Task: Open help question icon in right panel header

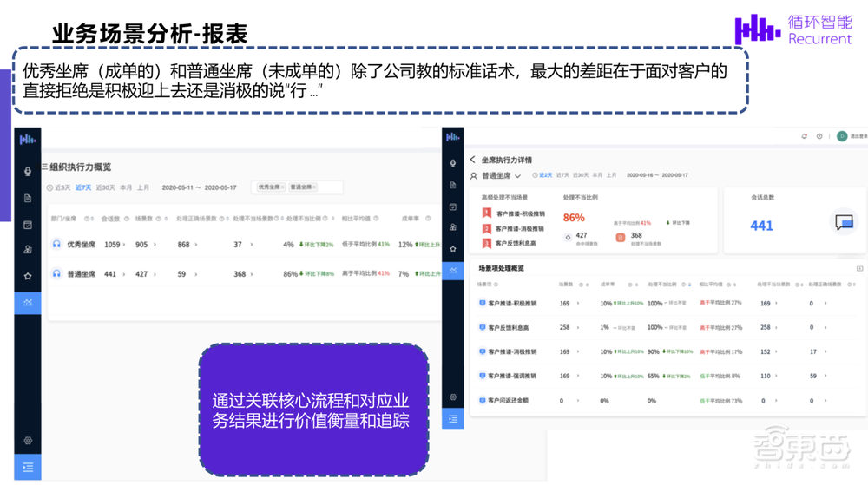Action: (819, 136)
